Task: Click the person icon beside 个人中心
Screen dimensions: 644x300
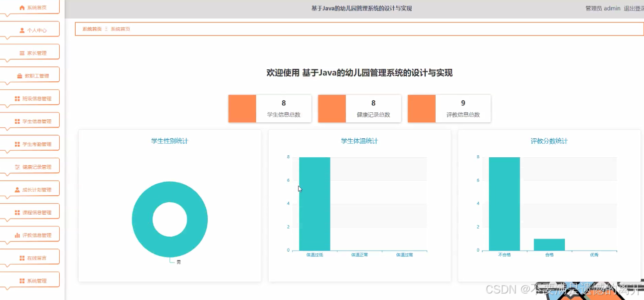Action: [x=22, y=30]
